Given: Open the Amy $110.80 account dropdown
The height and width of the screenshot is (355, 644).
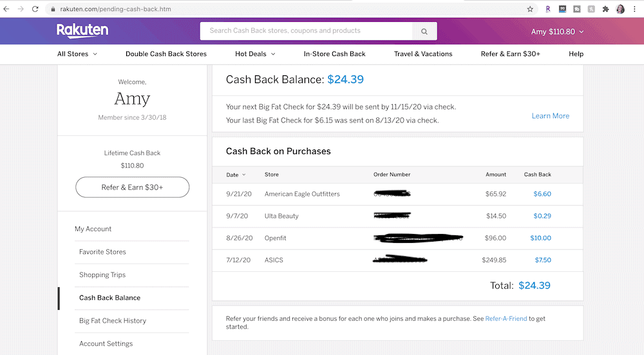Looking at the screenshot, I should [557, 32].
